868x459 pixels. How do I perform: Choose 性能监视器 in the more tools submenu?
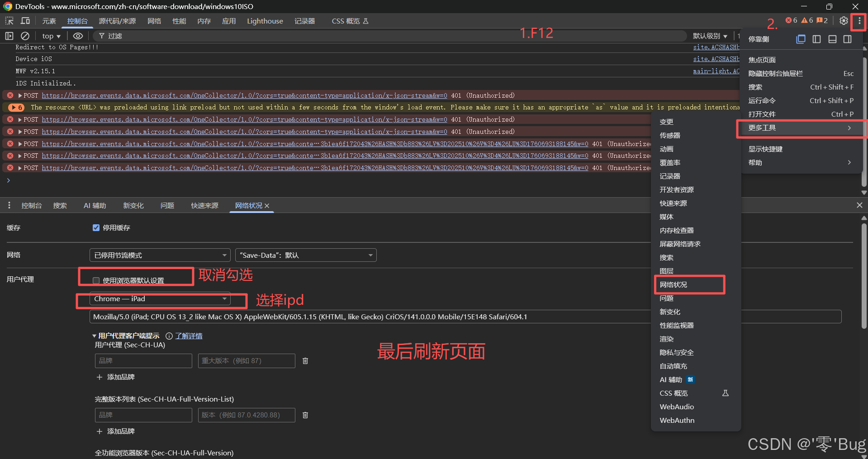coord(696,325)
